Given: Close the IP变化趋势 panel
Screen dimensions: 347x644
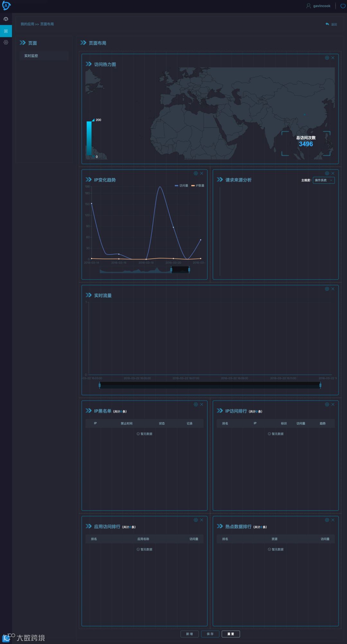Looking at the screenshot, I should click(x=201, y=173).
